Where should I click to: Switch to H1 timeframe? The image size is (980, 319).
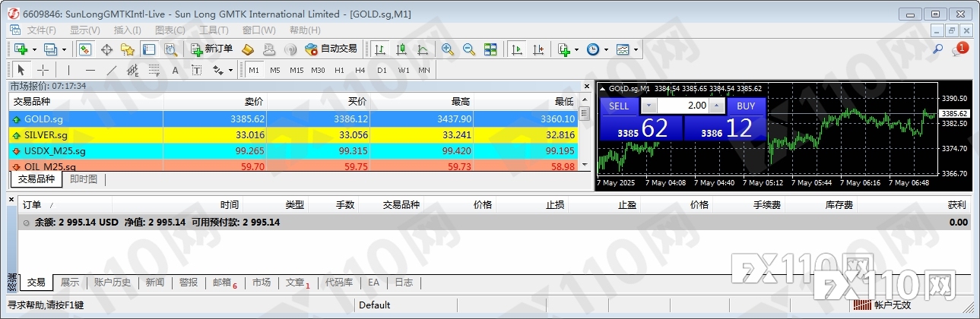[339, 70]
